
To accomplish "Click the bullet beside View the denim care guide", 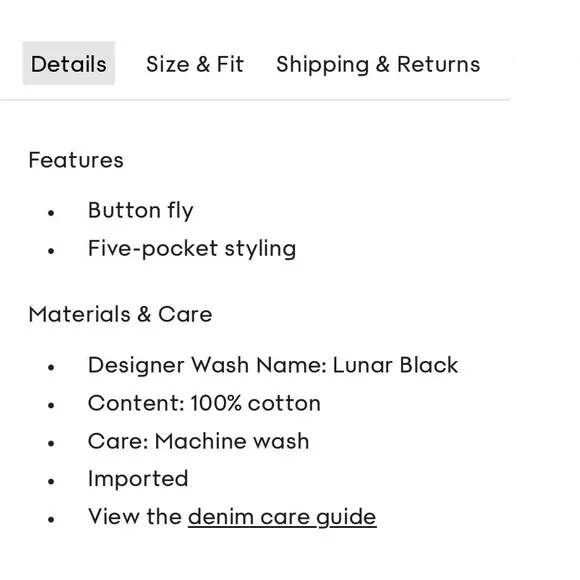I will (51, 519).
